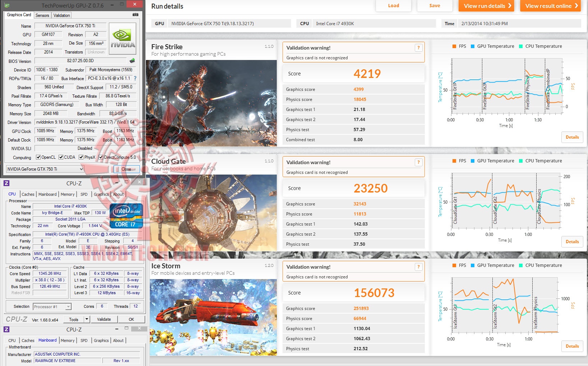Select the Memory tab in the lower CPU-Z window
Viewport: 588px width, 366px height.
pos(68,340)
